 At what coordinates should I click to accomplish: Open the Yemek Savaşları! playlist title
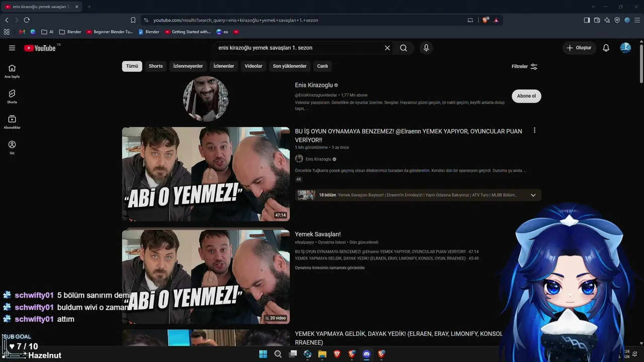[318, 234]
